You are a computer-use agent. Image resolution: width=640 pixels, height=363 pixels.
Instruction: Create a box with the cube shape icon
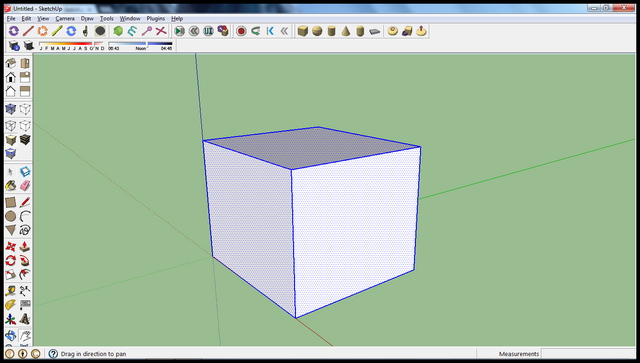coord(302,31)
